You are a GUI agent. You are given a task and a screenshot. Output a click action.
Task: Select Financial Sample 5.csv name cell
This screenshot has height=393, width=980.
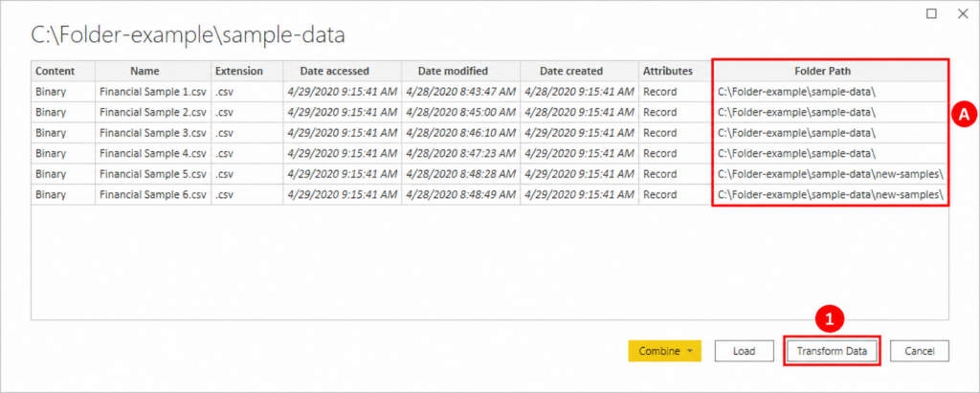coord(153,174)
